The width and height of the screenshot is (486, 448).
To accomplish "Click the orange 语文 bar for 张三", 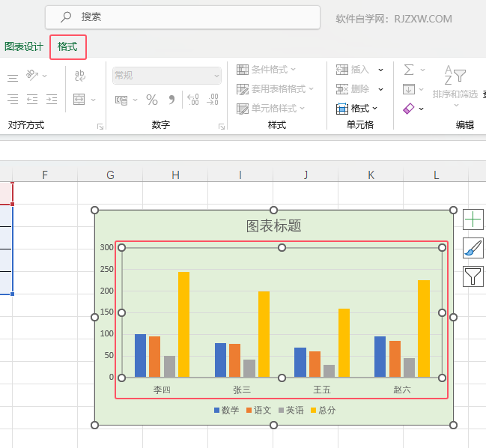I will 234,360.
